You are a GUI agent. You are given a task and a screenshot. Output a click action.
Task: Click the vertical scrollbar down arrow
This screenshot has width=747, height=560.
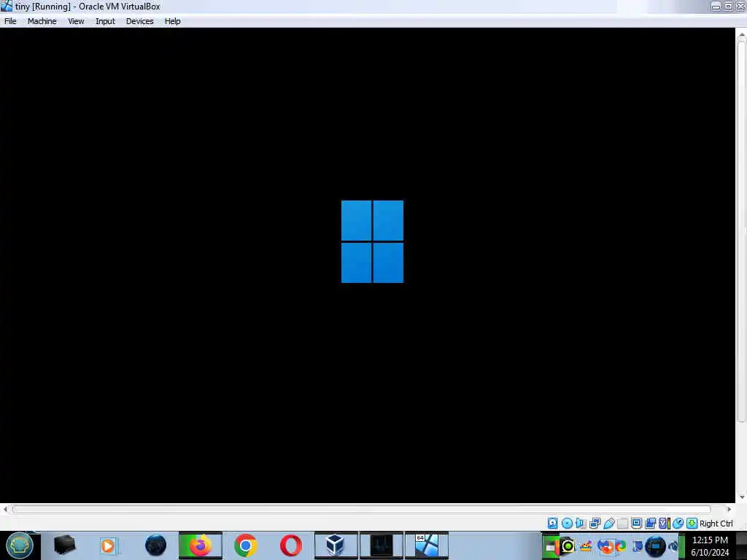(x=741, y=497)
